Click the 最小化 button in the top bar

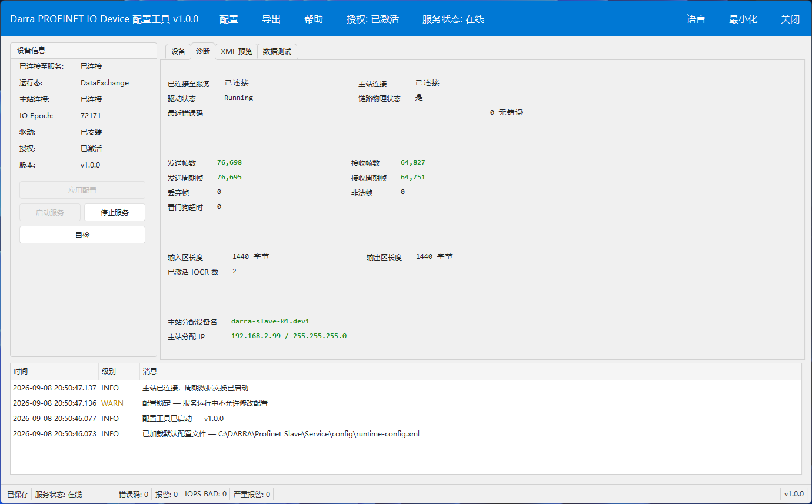(743, 19)
